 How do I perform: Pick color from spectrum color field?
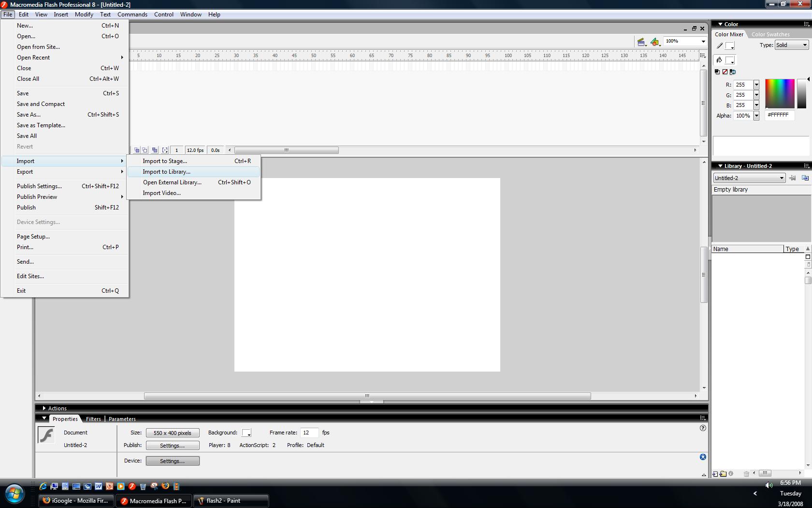tap(780, 93)
